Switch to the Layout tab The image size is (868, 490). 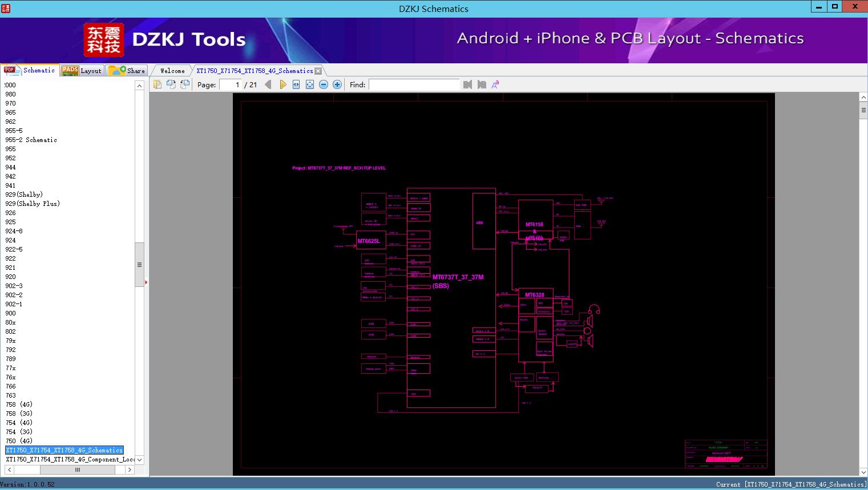[x=83, y=71]
